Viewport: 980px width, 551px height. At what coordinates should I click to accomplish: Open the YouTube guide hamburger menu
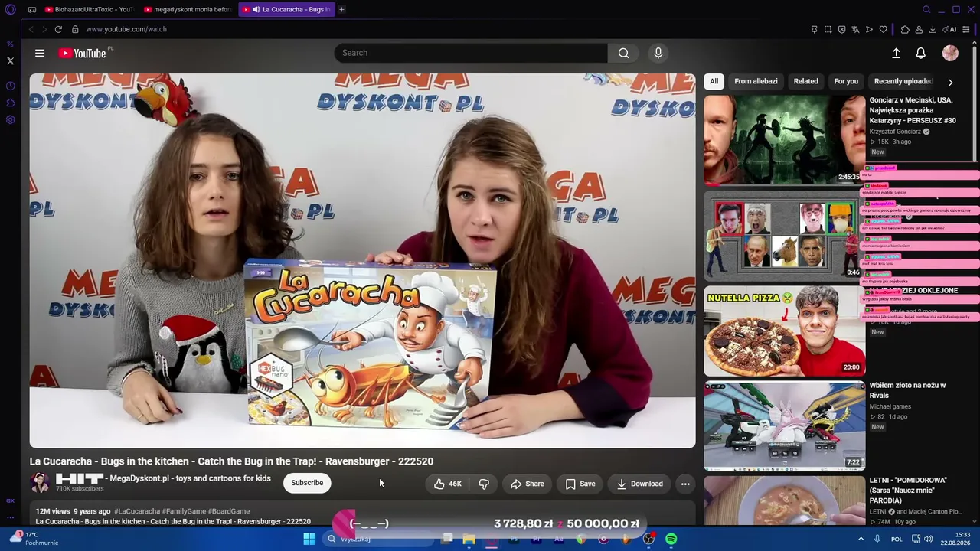click(40, 53)
